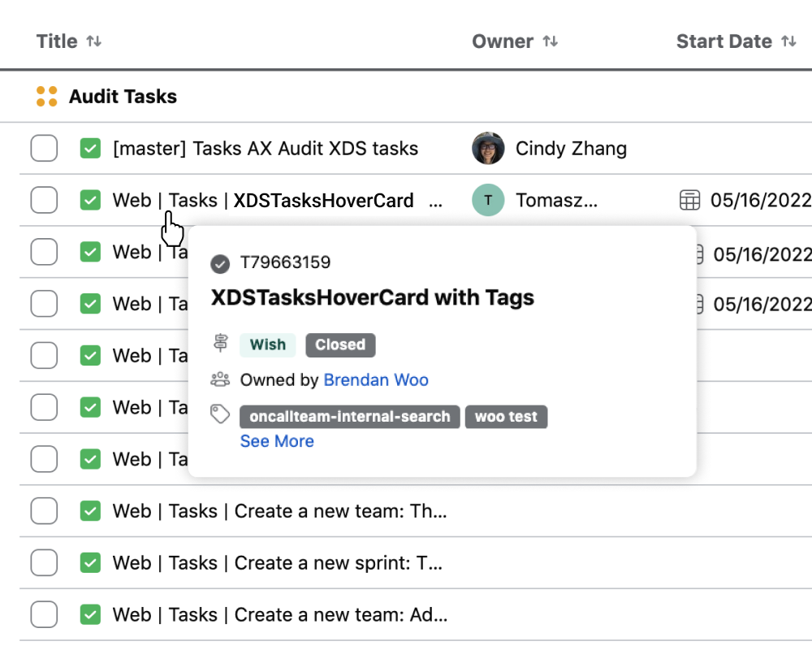Click the oncallteam-internal-search tag
This screenshot has width=812, height=650.
pos(350,417)
